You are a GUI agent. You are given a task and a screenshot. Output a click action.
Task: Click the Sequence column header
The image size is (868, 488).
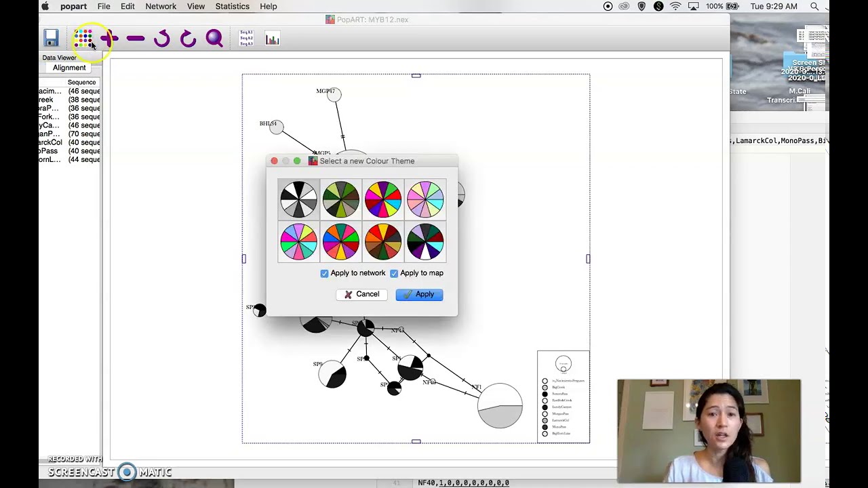(x=82, y=82)
